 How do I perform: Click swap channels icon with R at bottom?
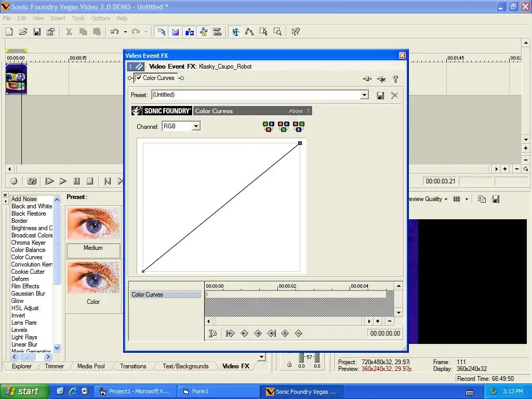pyautogui.click(x=269, y=127)
